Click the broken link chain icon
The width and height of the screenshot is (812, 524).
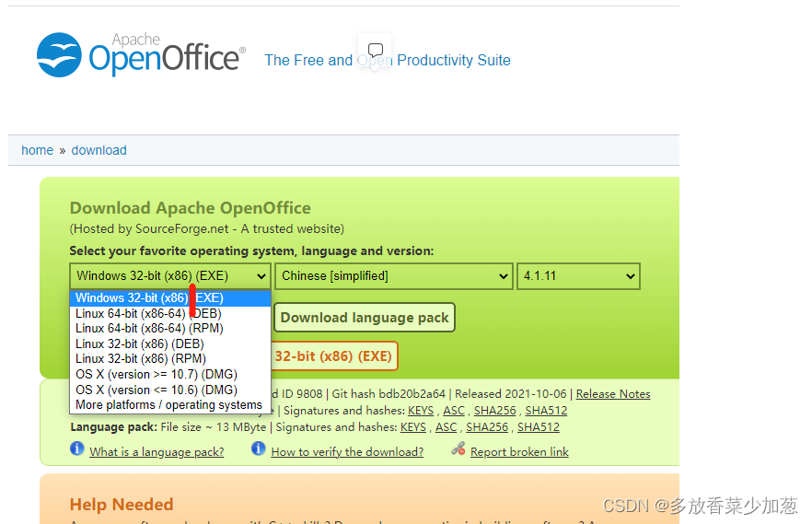click(x=458, y=448)
